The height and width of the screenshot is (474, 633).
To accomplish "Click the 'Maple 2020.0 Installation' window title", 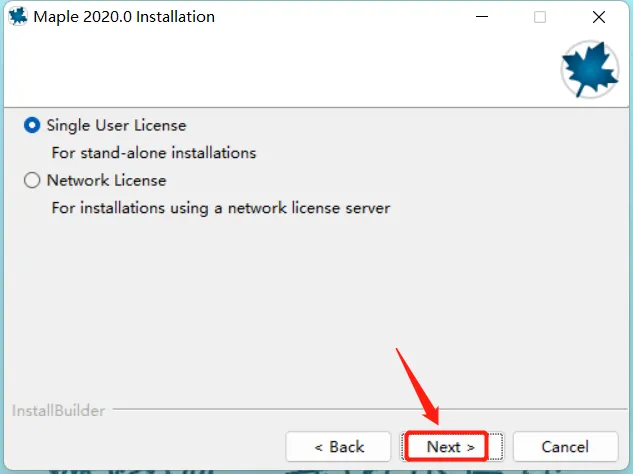I will pos(124,17).
